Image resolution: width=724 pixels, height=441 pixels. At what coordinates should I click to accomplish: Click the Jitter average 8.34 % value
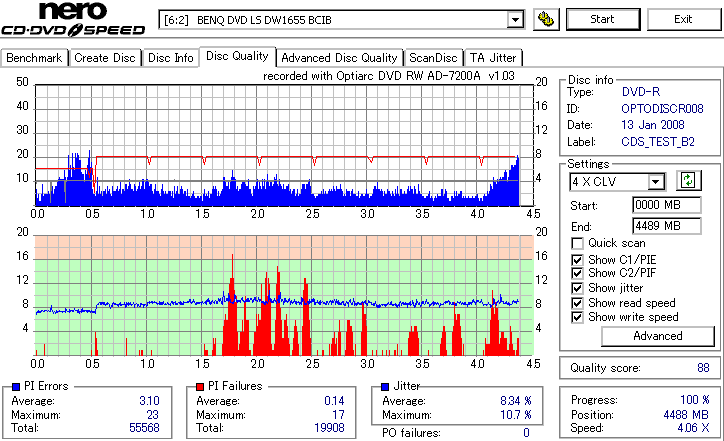coord(516,401)
